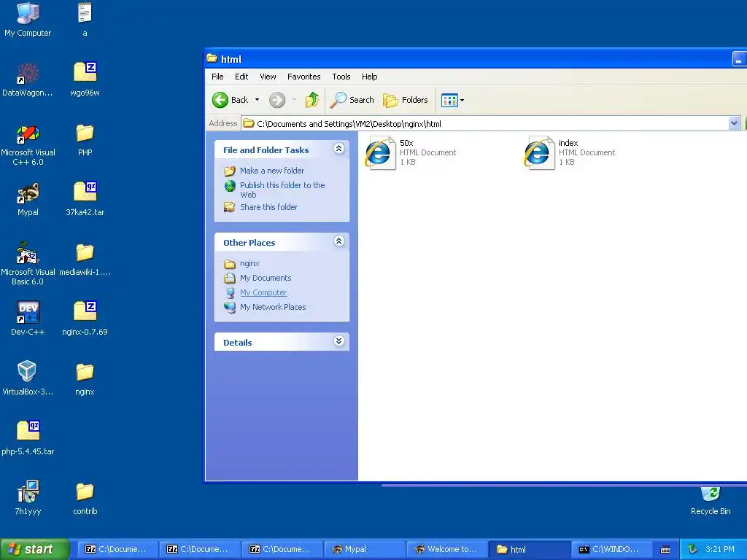Expand the Address bar dropdown

734,123
